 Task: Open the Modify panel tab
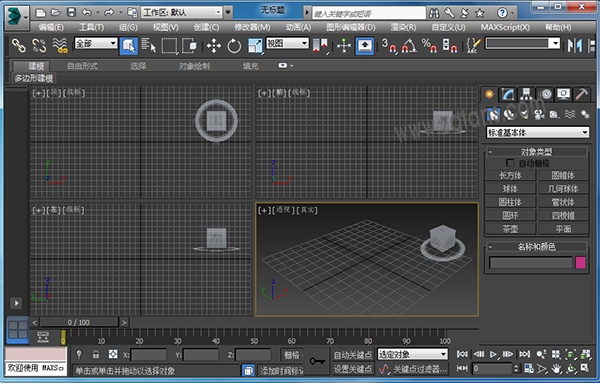508,95
